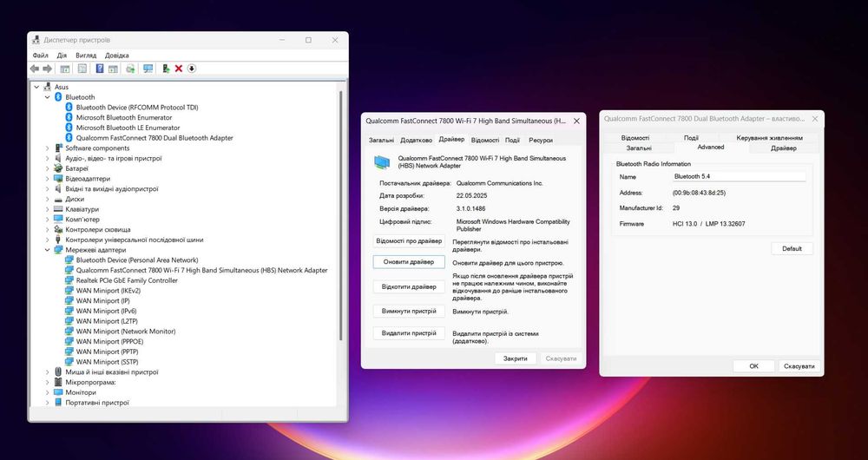The image size is (868, 460).
Task: Open Драйвер tab in Bluetooth properties
Action: (x=784, y=148)
